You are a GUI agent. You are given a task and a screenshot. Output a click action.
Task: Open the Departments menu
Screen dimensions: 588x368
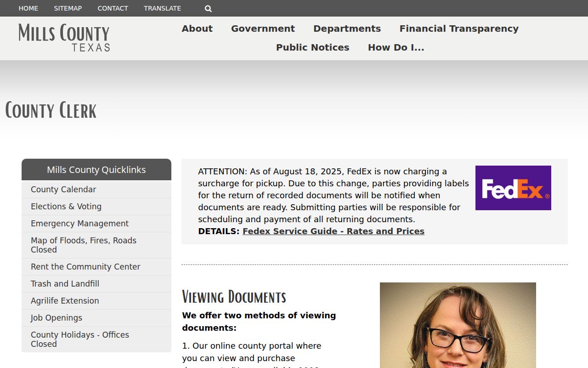(x=347, y=29)
